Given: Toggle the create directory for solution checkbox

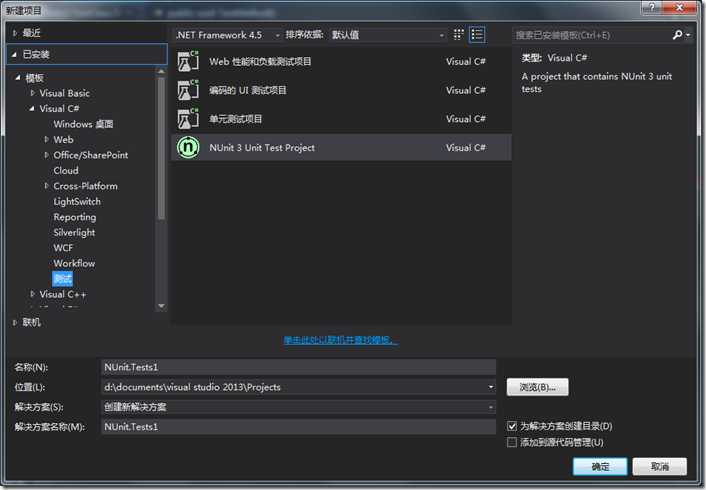Looking at the screenshot, I should [x=511, y=426].
